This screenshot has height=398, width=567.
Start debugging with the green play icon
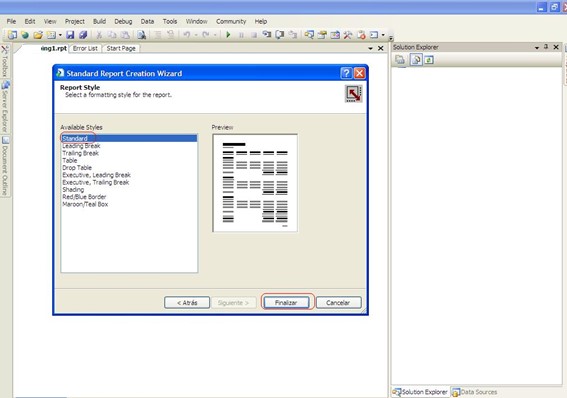[228, 35]
